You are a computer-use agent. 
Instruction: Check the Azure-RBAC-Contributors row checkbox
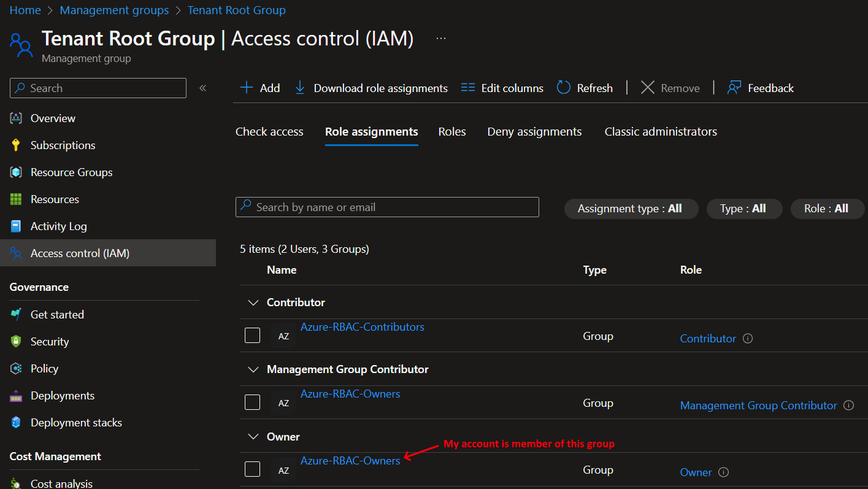(253, 336)
